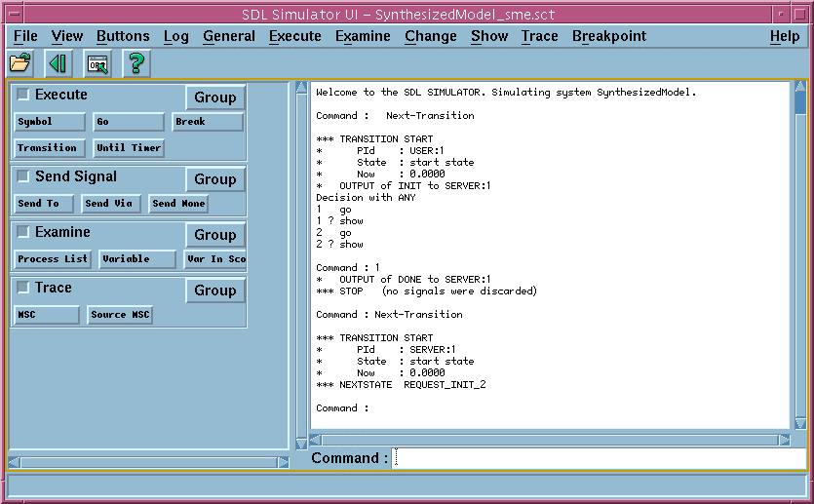Open the Buttons menu
Image resolution: width=814 pixels, height=504 pixels.
pyautogui.click(x=123, y=36)
